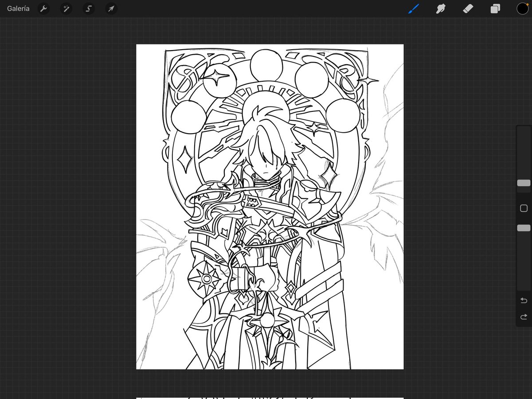
Task: Tap the eight-pointed star emblem on the armor
Action: coord(206,279)
